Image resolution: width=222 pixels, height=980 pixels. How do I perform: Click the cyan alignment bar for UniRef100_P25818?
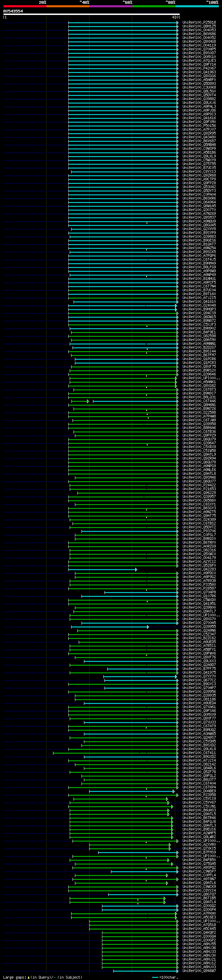pyautogui.click(x=123, y=23)
